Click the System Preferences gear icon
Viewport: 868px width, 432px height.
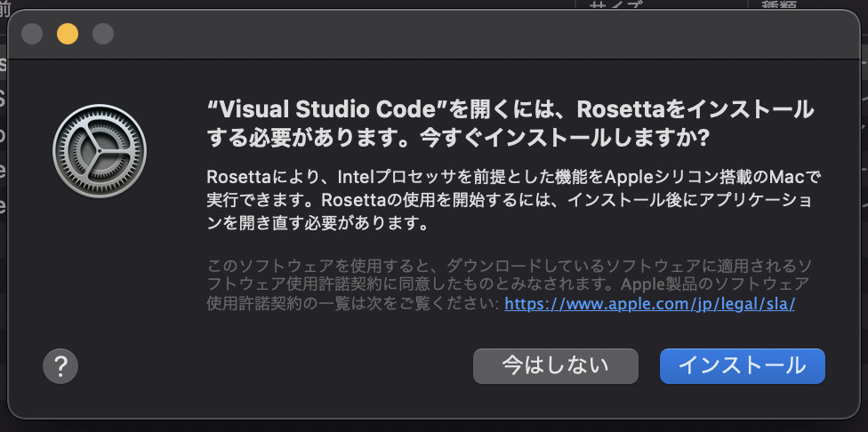[100, 150]
